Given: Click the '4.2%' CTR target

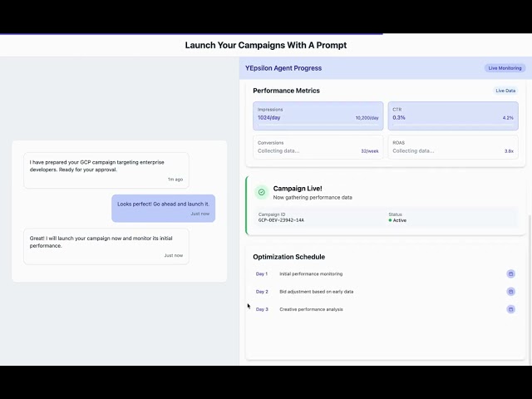Looking at the screenshot, I should point(508,118).
